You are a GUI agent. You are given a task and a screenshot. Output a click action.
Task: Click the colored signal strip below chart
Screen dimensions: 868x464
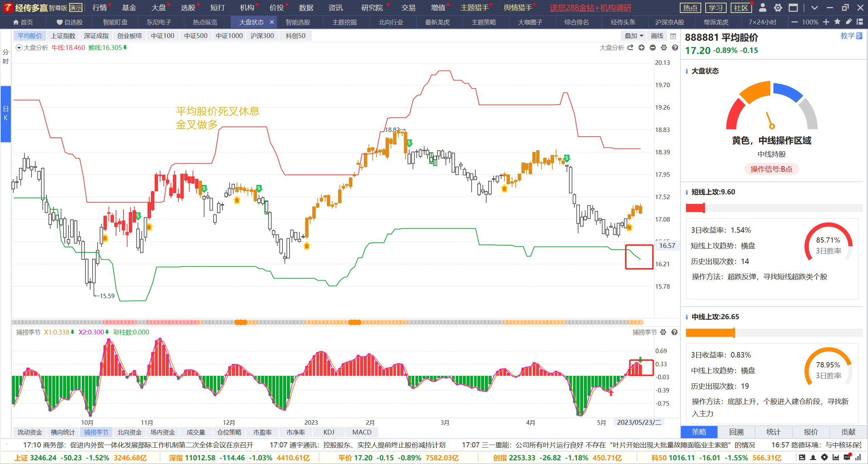(328, 322)
